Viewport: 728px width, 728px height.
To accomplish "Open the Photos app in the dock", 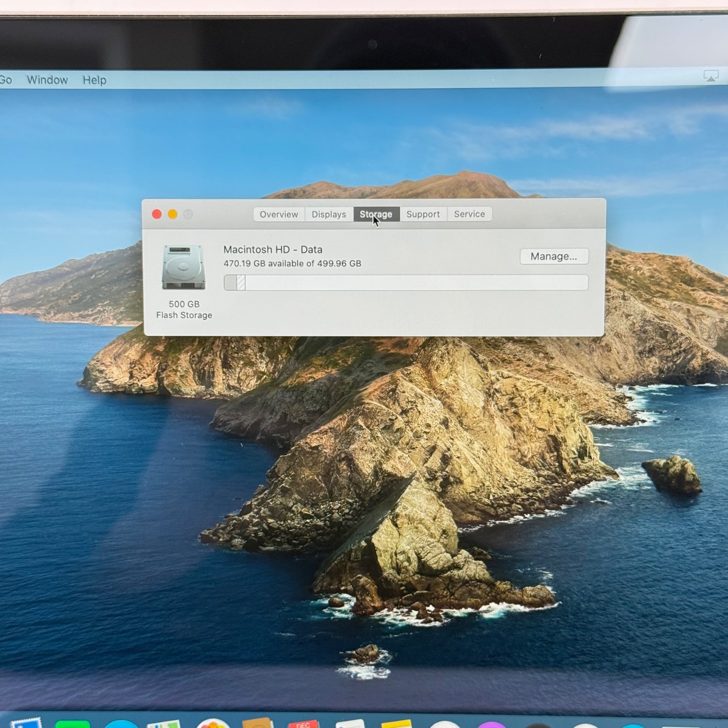I will click(213, 724).
